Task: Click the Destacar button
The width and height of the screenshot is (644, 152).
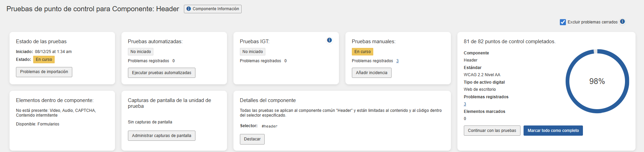Action: coord(252,139)
